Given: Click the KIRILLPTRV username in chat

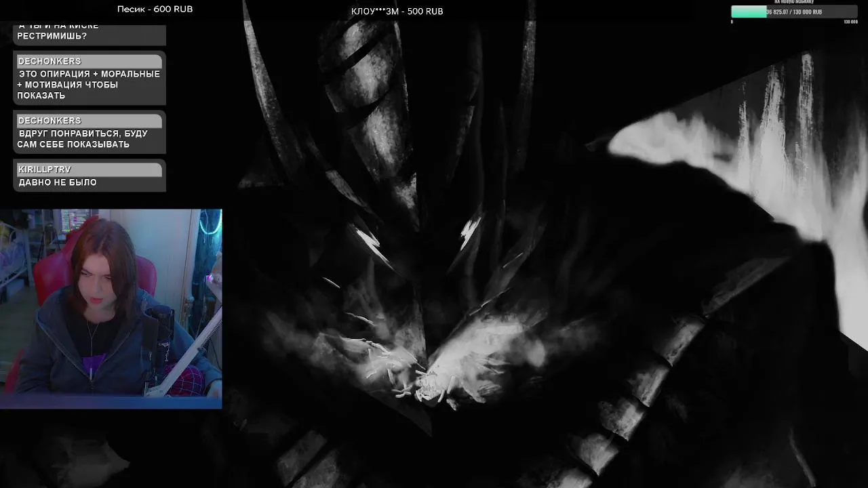Looking at the screenshot, I should (44, 169).
